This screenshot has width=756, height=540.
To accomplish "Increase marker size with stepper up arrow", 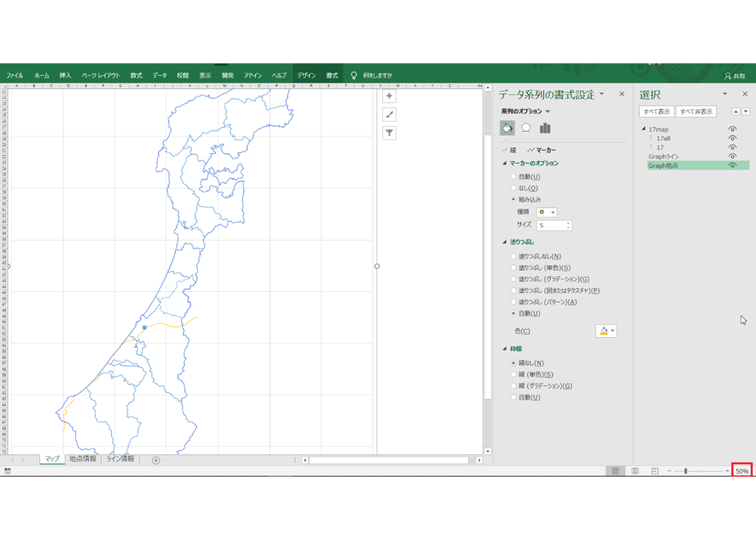I will (569, 223).
